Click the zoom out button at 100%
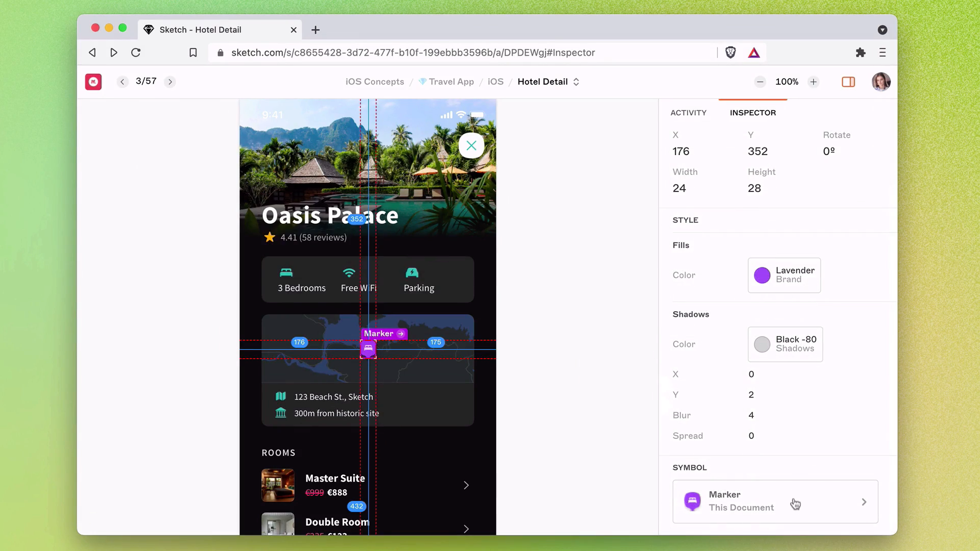 (759, 82)
